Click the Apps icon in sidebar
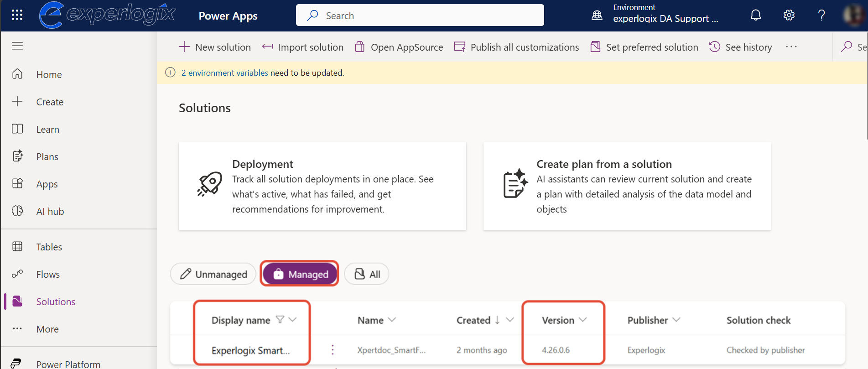The image size is (868, 369). (x=17, y=183)
